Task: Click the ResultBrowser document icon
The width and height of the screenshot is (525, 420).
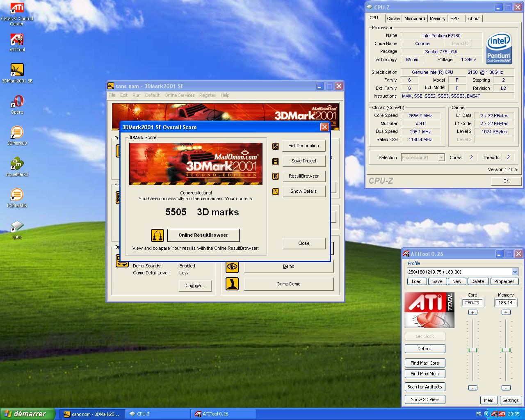Action: click(276, 176)
